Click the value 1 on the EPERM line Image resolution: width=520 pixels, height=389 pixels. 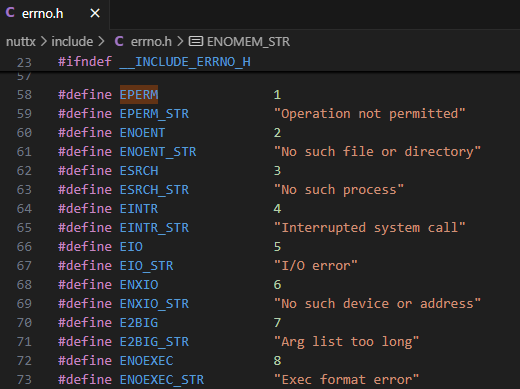pyautogui.click(x=277, y=95)
